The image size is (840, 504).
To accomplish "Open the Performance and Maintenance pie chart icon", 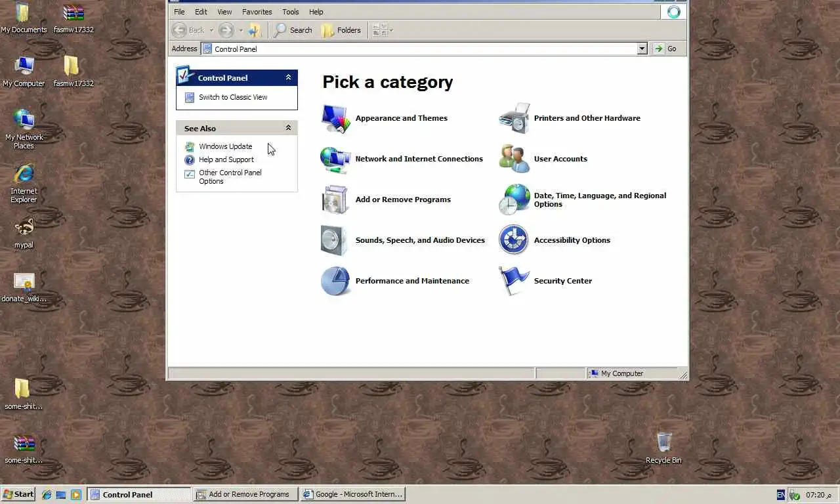I will coord(335,281).
